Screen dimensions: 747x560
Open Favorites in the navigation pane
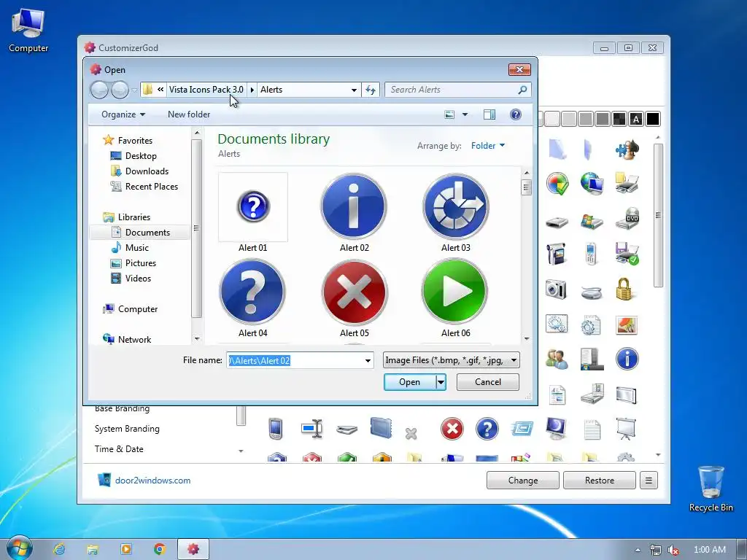[x=135, y=141]
